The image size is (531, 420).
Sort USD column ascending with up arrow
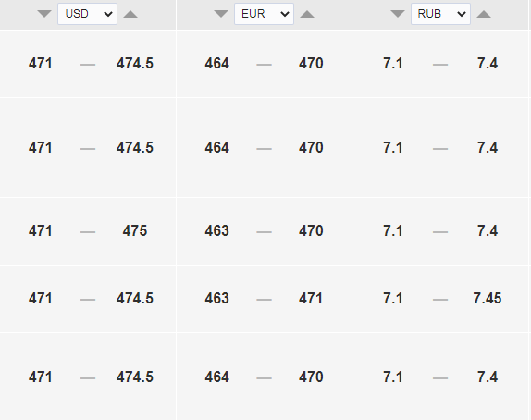point(130,14)
